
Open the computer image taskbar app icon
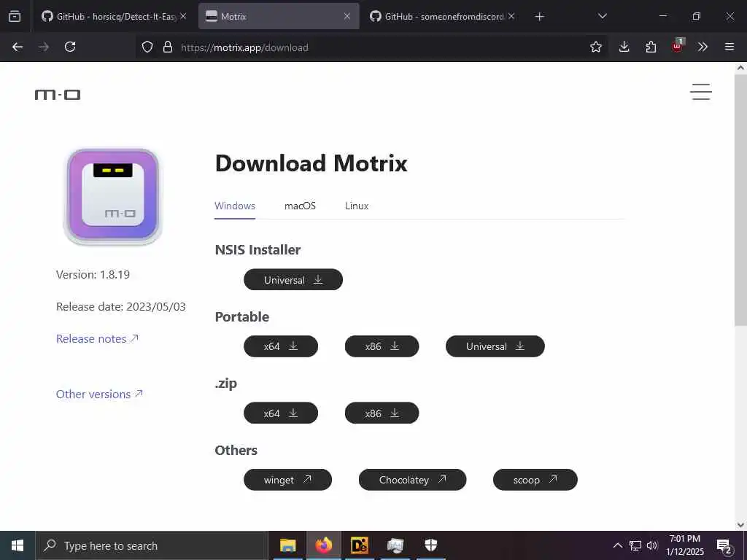[x=395, y=545]
